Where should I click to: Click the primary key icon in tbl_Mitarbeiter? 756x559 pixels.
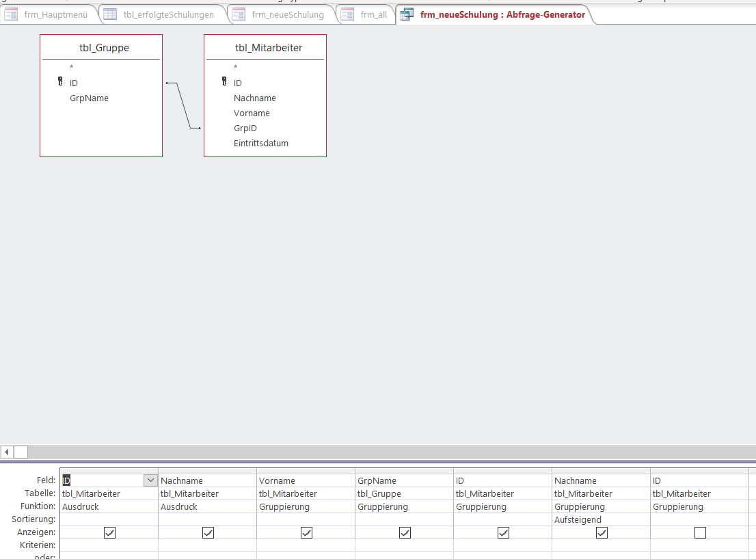(x=224, y=81)
